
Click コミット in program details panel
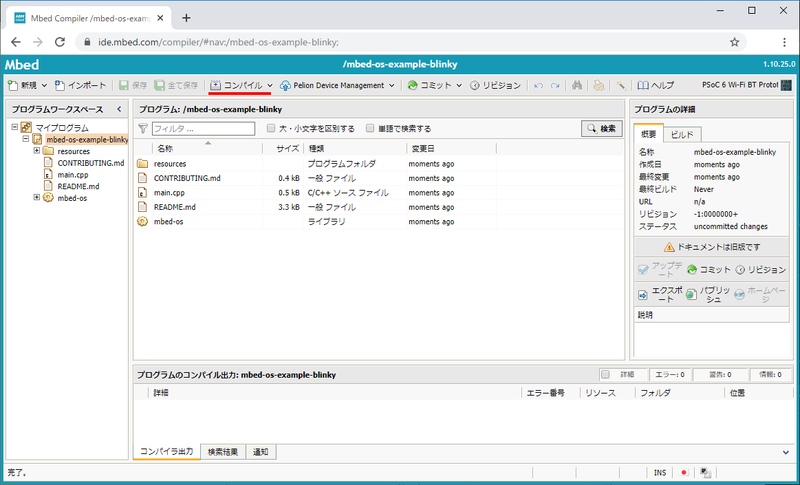708,269
